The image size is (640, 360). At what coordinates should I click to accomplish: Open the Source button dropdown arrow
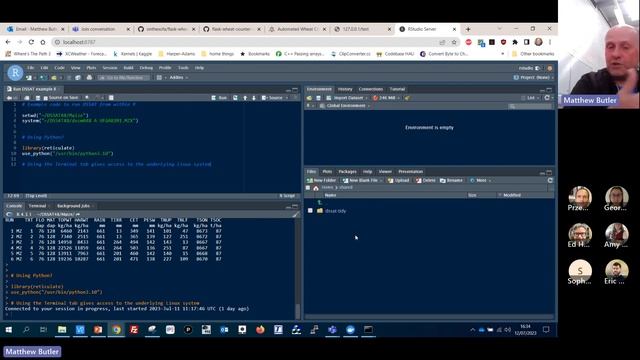tap(287, 98)
